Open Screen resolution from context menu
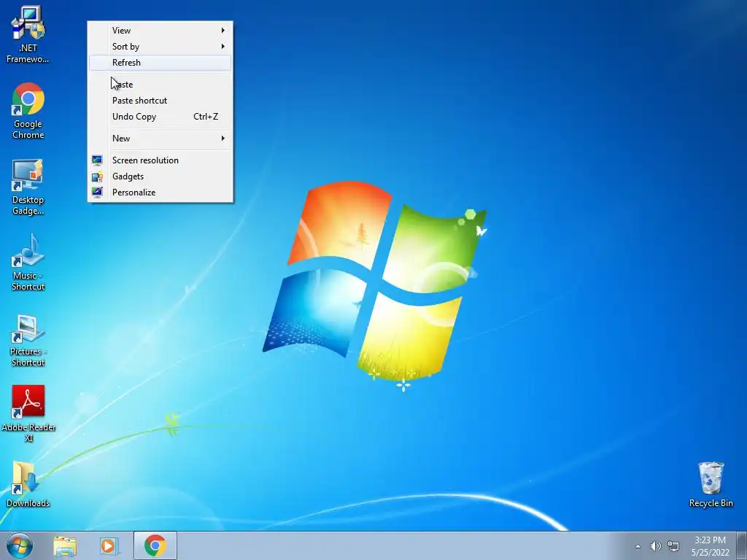747x560 pixels. 160,160
